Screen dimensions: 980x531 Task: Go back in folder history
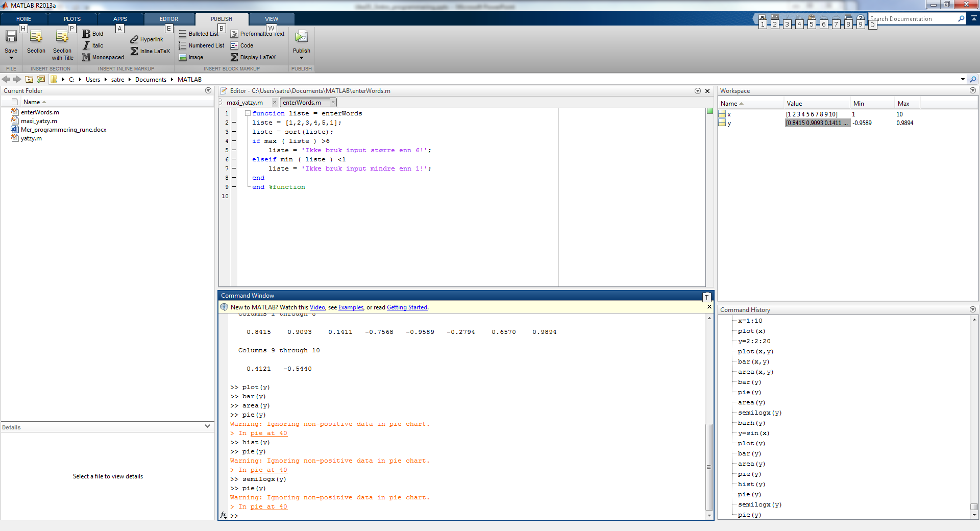6,79
